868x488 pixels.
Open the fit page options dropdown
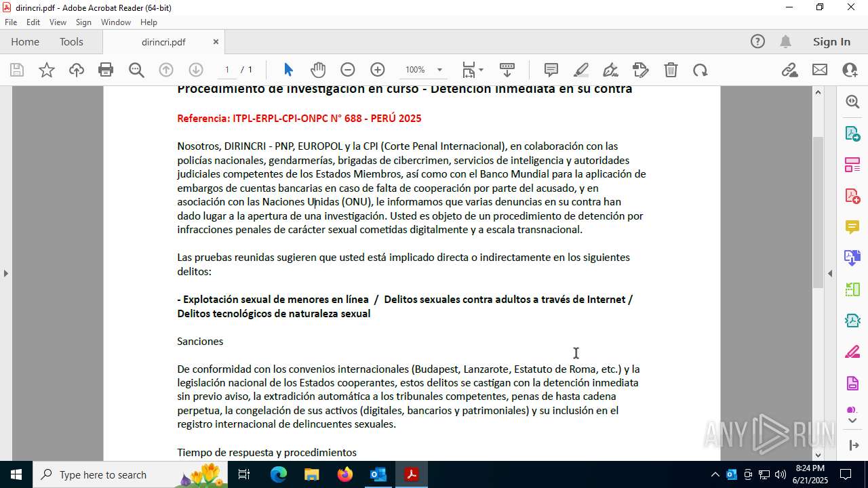coord(473,70)
